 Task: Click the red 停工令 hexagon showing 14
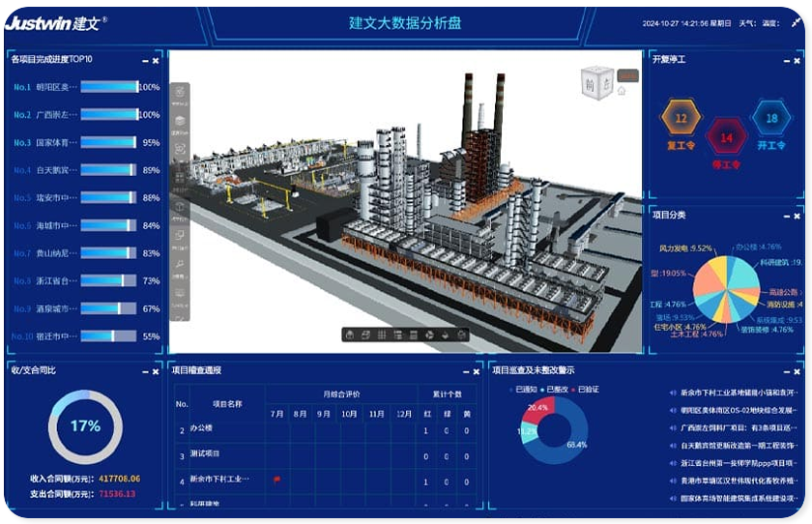click(726, 138)
